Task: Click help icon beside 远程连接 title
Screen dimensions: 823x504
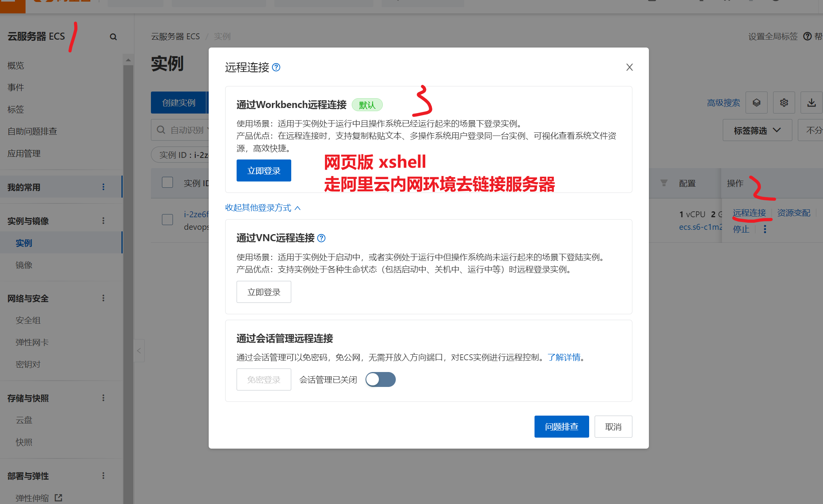Action: coord(276,67)
